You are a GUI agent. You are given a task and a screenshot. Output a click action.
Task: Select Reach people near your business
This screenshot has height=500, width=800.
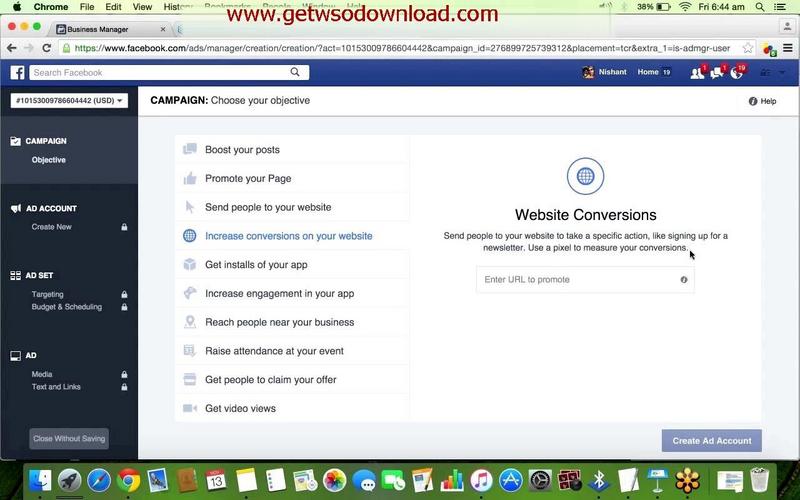click(x=292, y=322)
